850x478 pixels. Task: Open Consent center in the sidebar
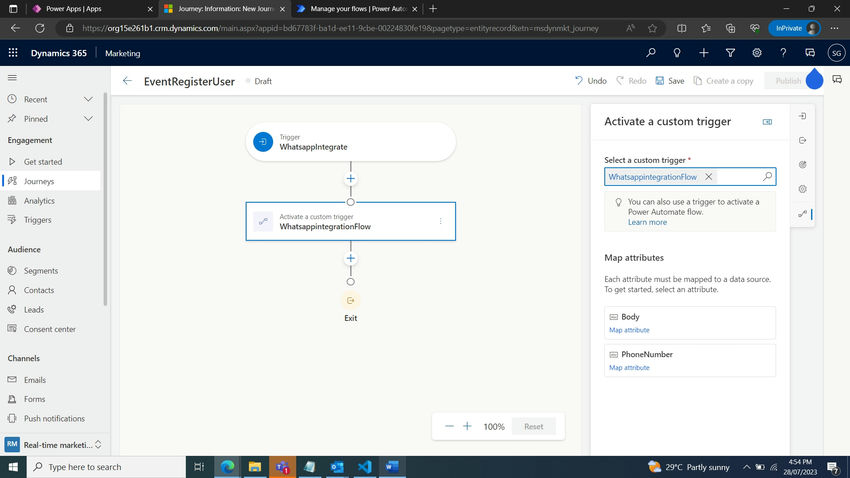point(51,329)
